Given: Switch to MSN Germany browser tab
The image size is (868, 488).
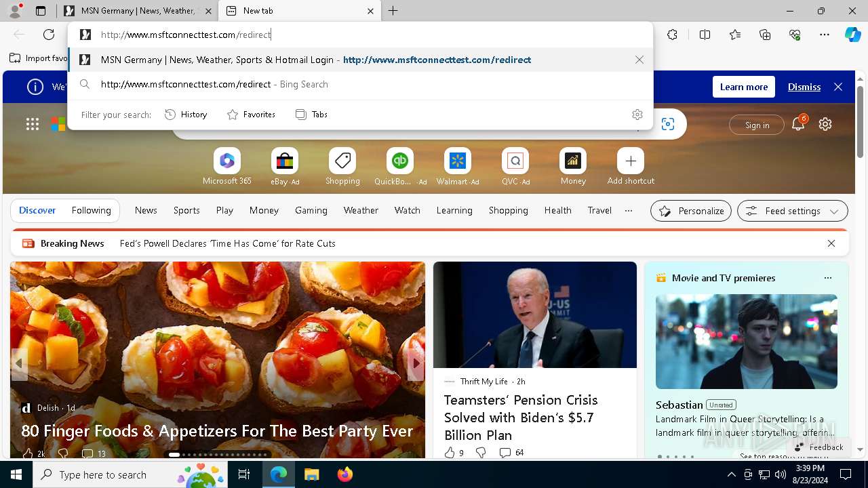Looking at the screenshot, I should [x=138, y=11].
